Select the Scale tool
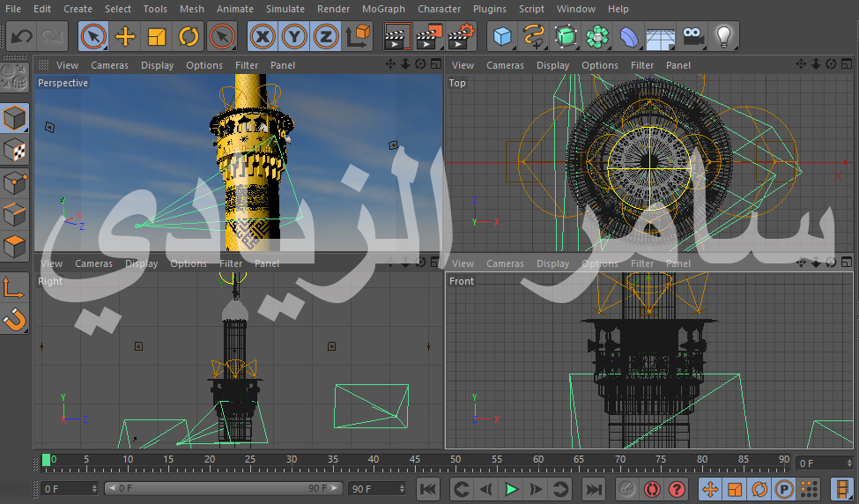The height and width of the screenshot is (504, 859). [157, 37]
